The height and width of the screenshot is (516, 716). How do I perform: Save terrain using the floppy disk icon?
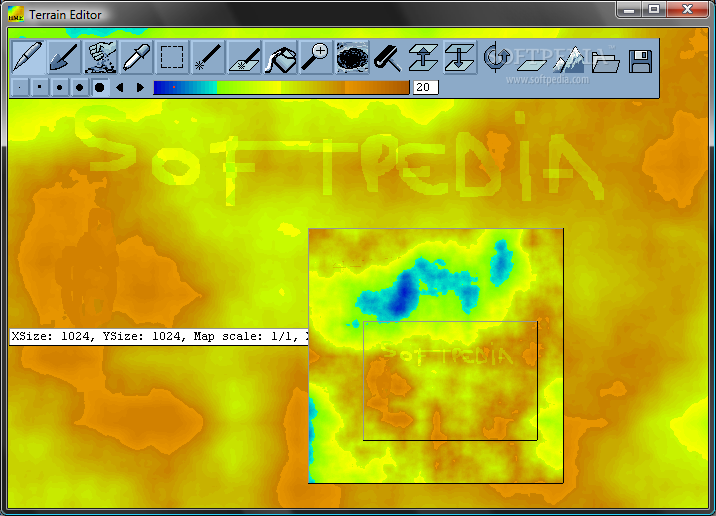point(640,61)
